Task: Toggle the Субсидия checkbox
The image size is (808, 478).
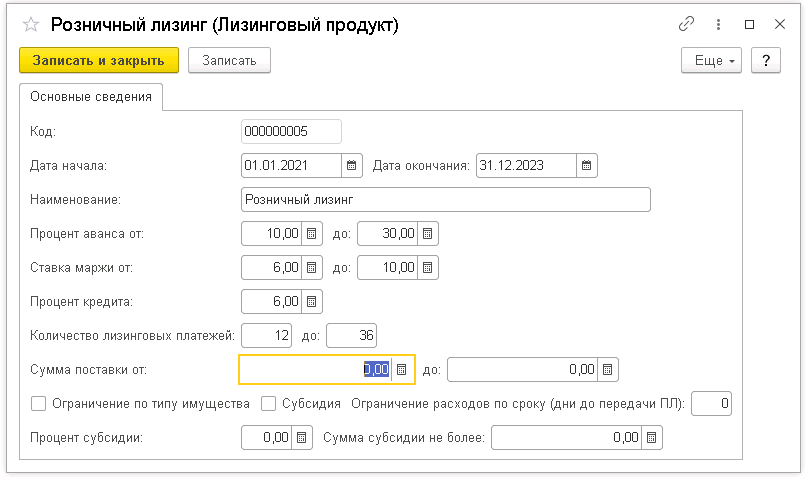Action: coord(268,404)
